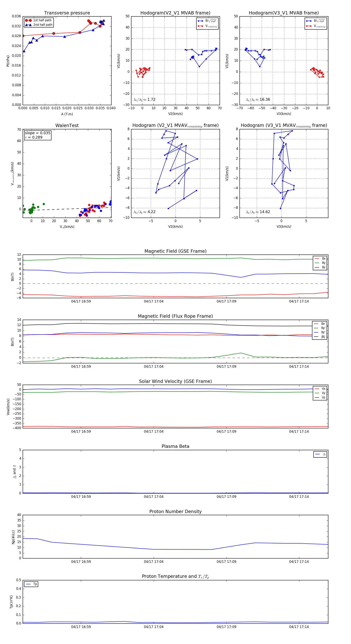
Task: Select the "|B|" legend entry
Action: 320,337
